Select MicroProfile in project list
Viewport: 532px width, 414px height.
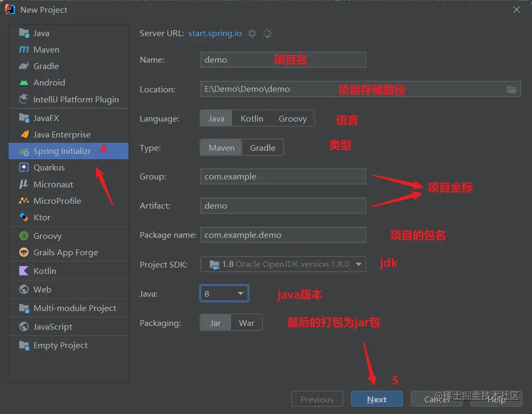[x=68, y=201]
